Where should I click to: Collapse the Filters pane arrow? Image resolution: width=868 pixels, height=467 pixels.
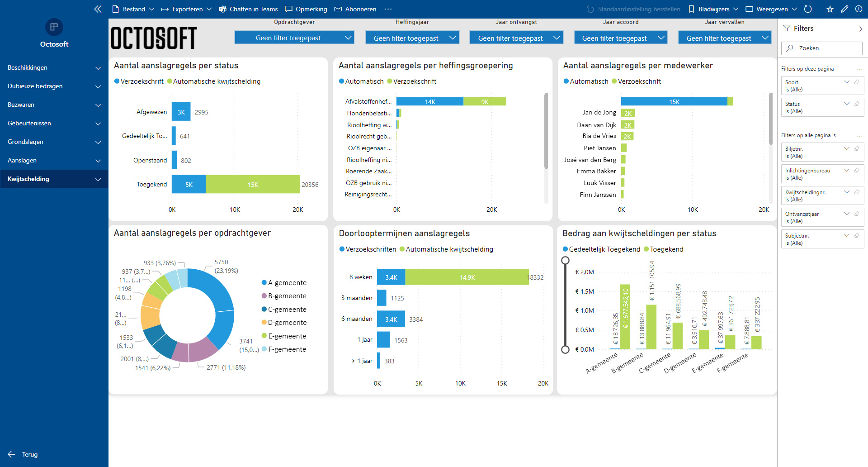(860, 29)
